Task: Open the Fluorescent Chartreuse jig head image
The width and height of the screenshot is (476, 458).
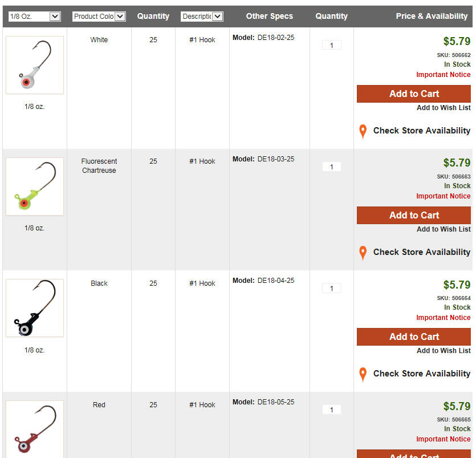Action: (x=35, y=187)
